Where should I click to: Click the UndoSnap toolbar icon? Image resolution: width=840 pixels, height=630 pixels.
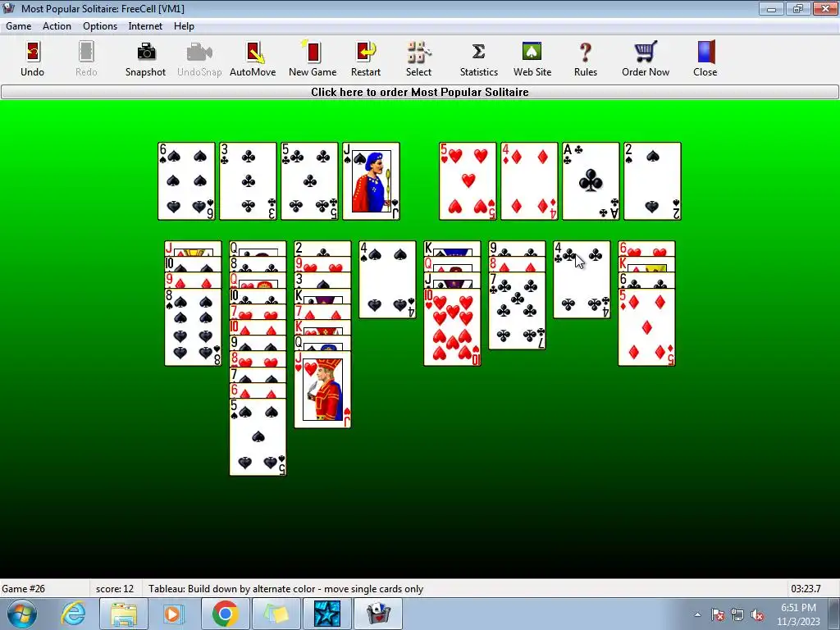tap(199, 59)
